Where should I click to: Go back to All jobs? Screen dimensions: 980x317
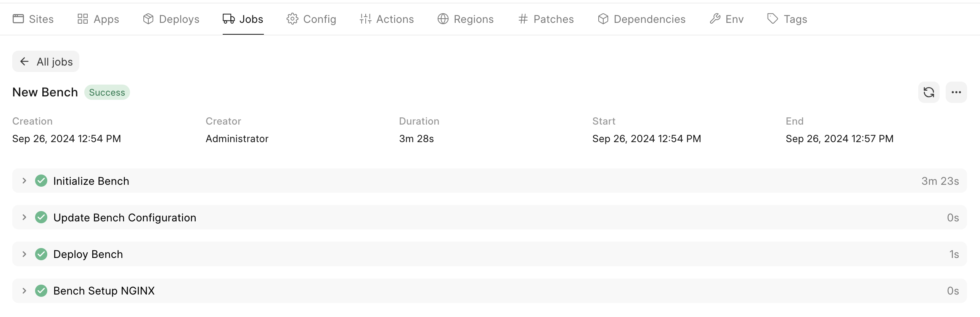[46, 61]
